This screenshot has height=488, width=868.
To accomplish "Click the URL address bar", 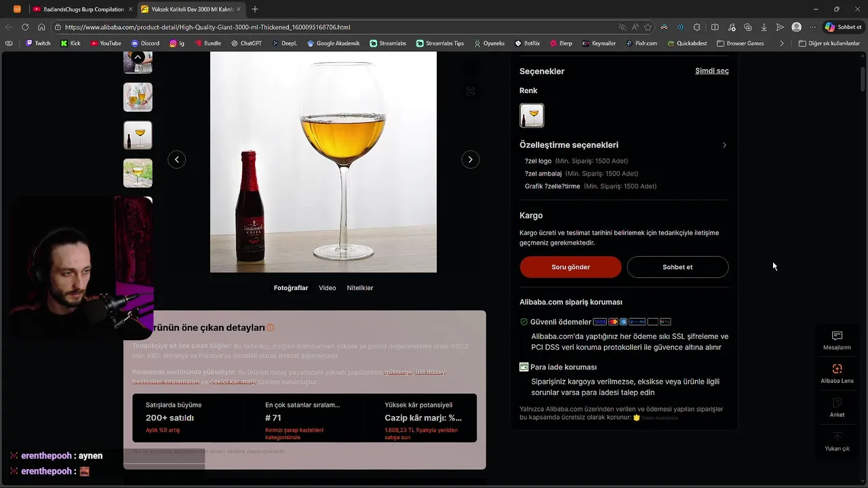I will click(x=339, y=27).
